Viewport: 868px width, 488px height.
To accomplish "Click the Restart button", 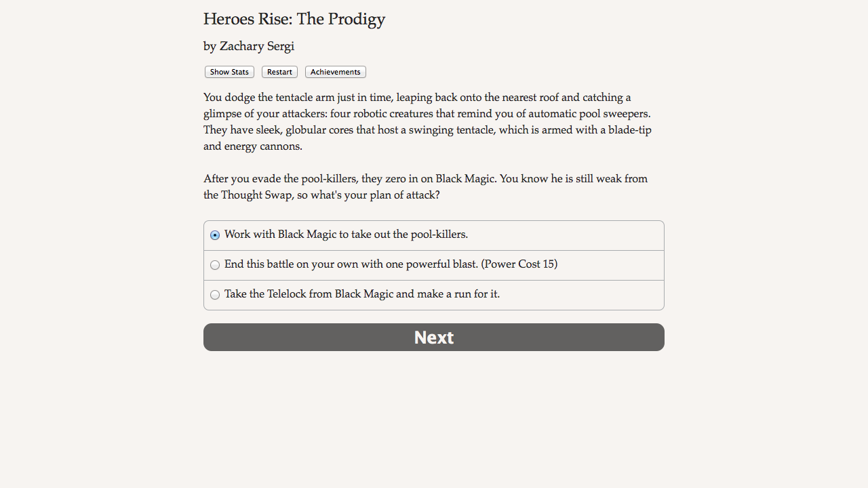I will point(279,72).
